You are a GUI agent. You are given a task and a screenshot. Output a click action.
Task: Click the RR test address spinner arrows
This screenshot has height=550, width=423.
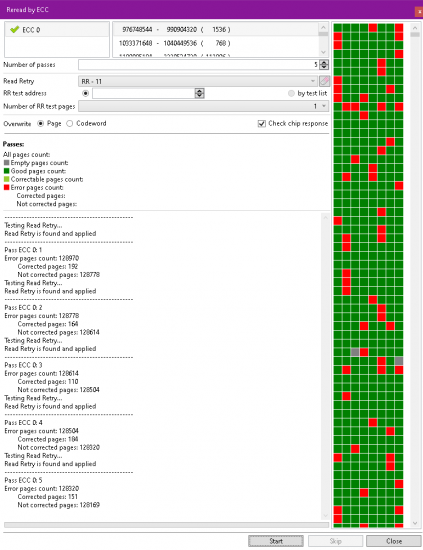tap(200, 93)
